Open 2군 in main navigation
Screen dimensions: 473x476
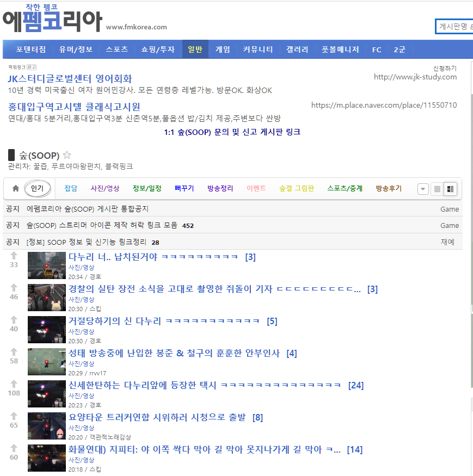(x=400, y=50)
